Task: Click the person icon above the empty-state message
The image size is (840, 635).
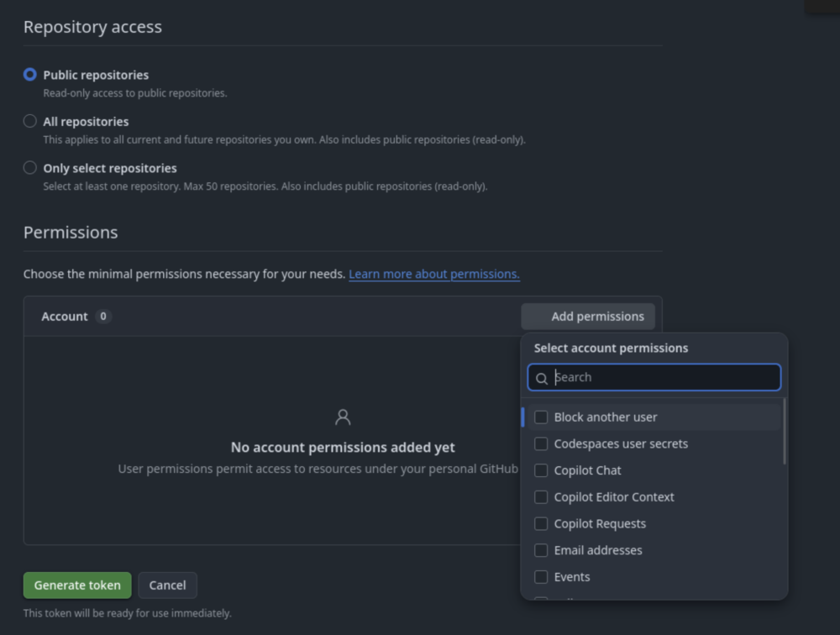Action: pos(343,417)
